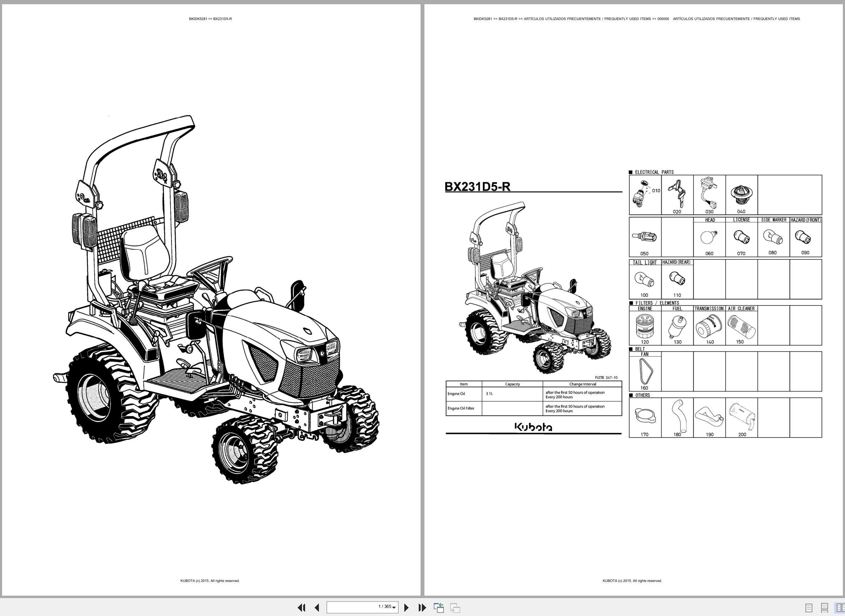Click part 100 tail light bulb
Screen dimensions: 845x616
(x=644, y=279)
